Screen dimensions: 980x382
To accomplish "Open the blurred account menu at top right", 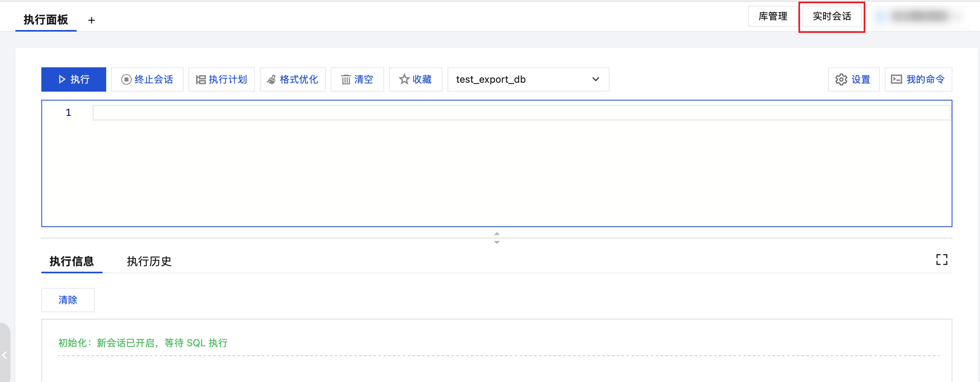I will tap(920, 16).
